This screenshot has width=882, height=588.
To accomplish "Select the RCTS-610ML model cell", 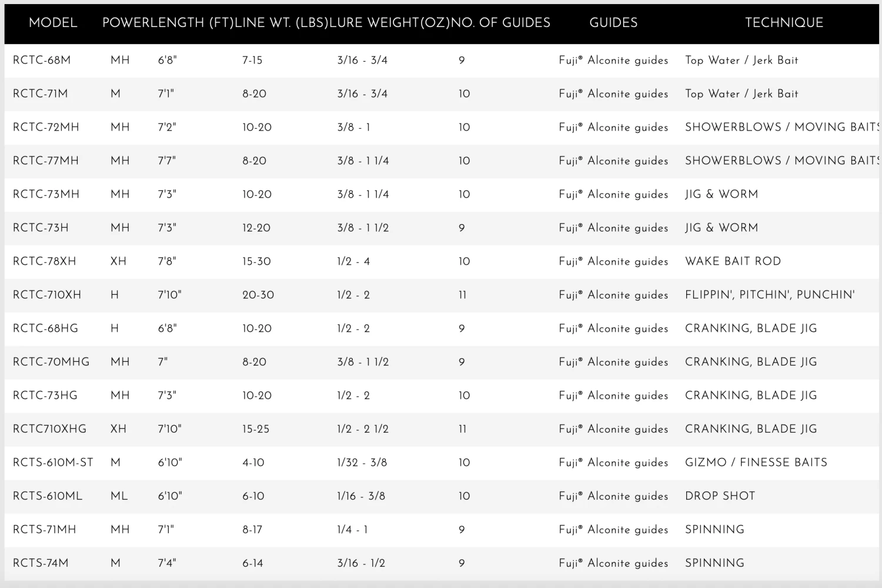I will [x=48, y=496].
